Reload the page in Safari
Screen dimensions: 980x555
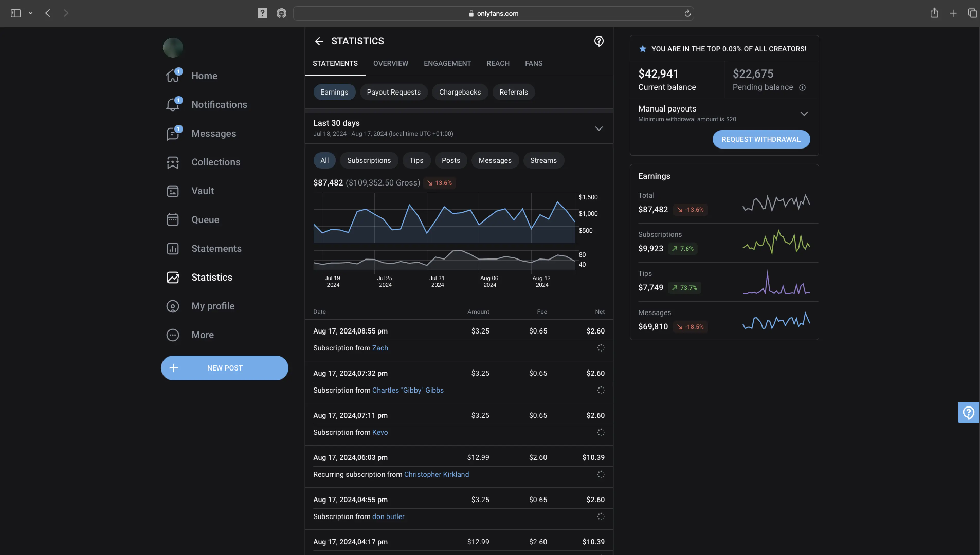click(x=687, y=14)
